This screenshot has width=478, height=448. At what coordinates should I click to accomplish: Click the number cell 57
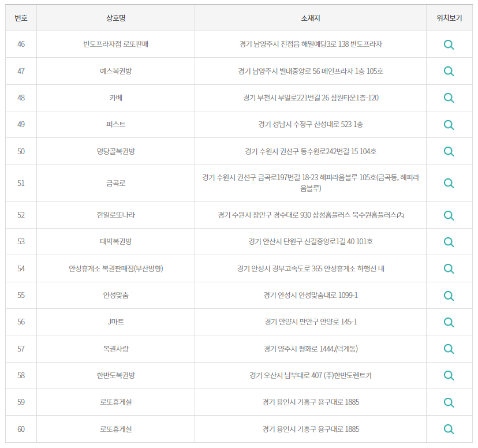click(21, 349)
